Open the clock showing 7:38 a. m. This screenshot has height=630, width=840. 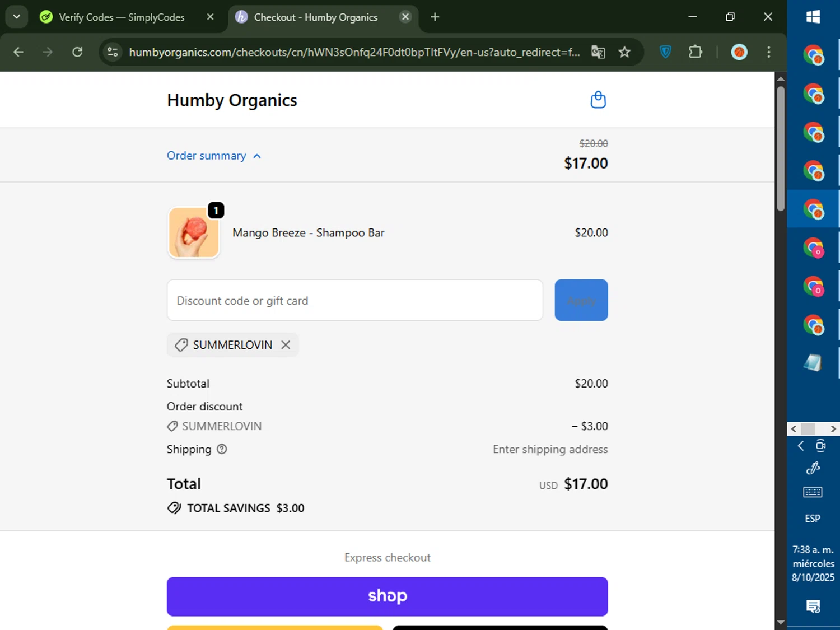tap(813, 563)
